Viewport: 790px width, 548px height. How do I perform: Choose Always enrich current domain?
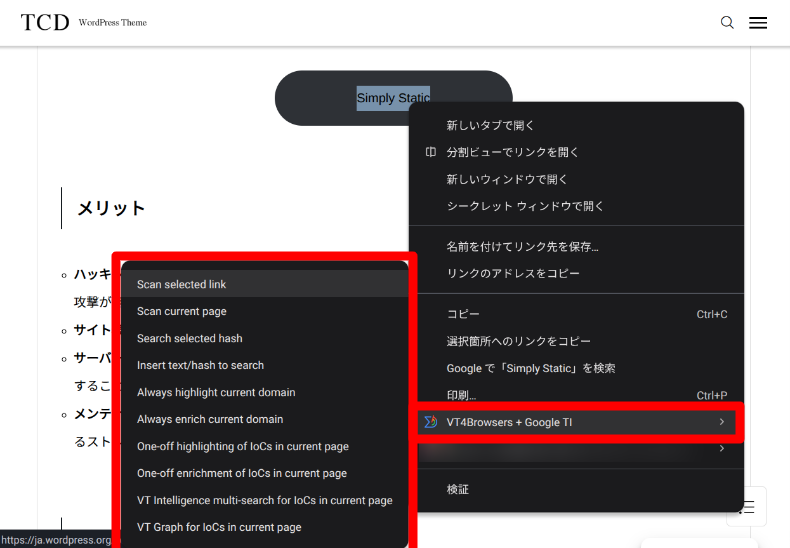(265, 419)
